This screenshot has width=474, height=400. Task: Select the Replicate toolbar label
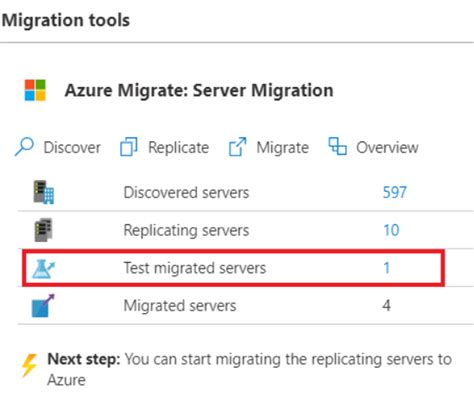(x=179, y=147)
